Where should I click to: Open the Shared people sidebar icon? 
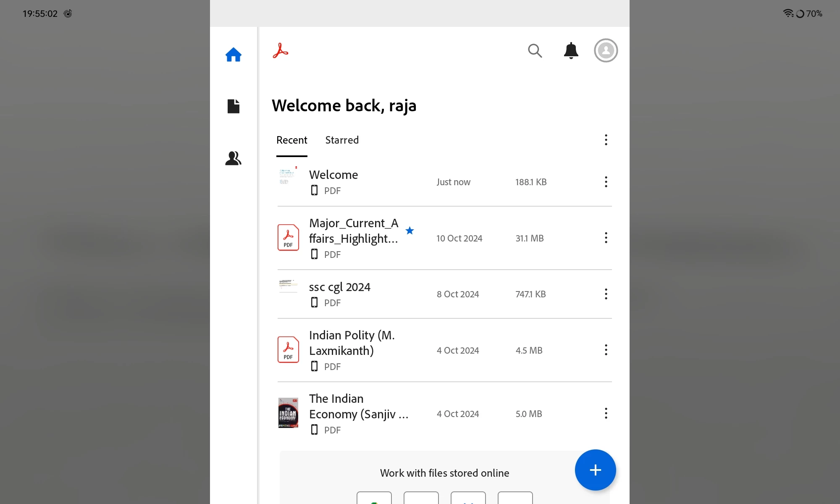[233, 158]
